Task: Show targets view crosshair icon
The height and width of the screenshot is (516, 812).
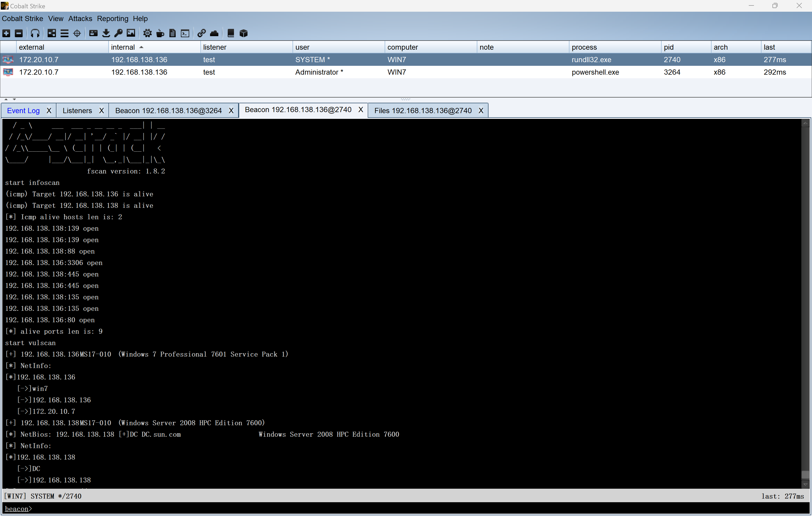Action: (77, 33)
